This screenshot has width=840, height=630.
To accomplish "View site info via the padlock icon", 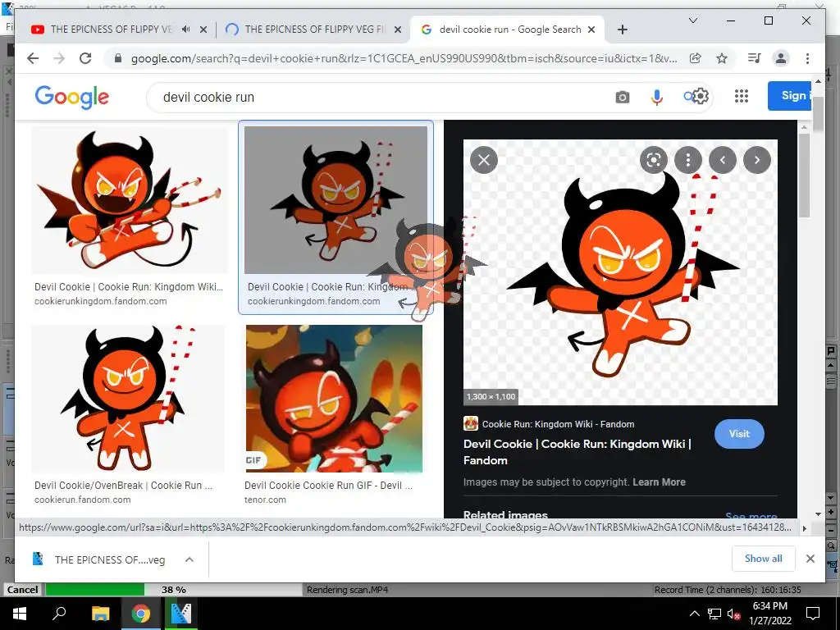I will point(118,58).
